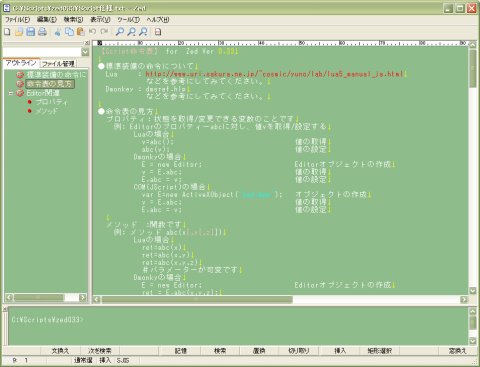This screenshot has width=480, height=367.
Task: Click the New file toolbar icon
Action: pyautogui.click(x=7, y=32)
